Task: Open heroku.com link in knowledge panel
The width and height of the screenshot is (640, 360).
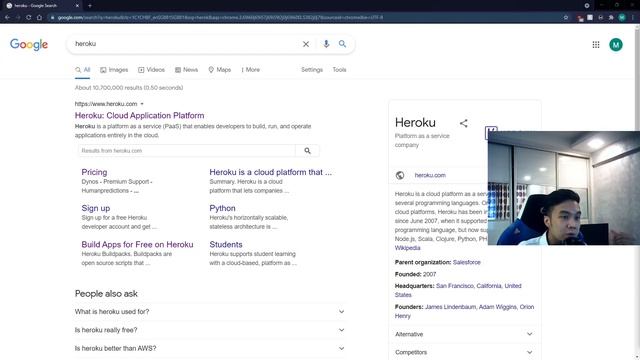Action: pos(430,175)
